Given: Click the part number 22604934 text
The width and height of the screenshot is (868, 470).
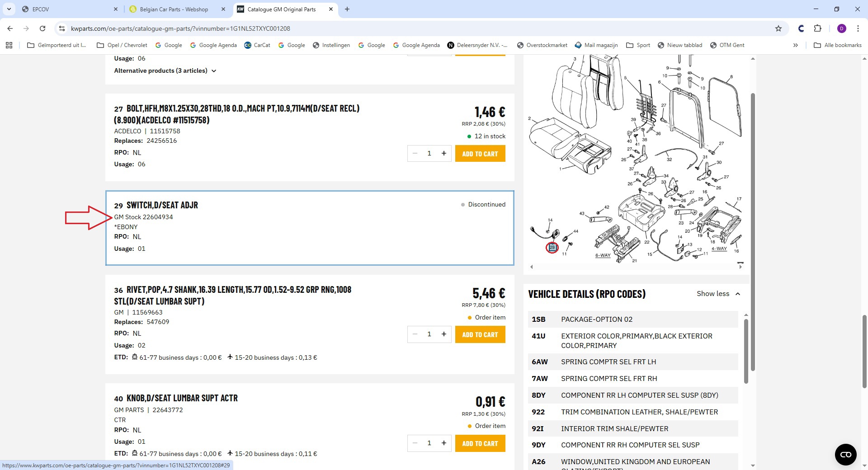Looking at the screenshot, I should click(158, 217).
